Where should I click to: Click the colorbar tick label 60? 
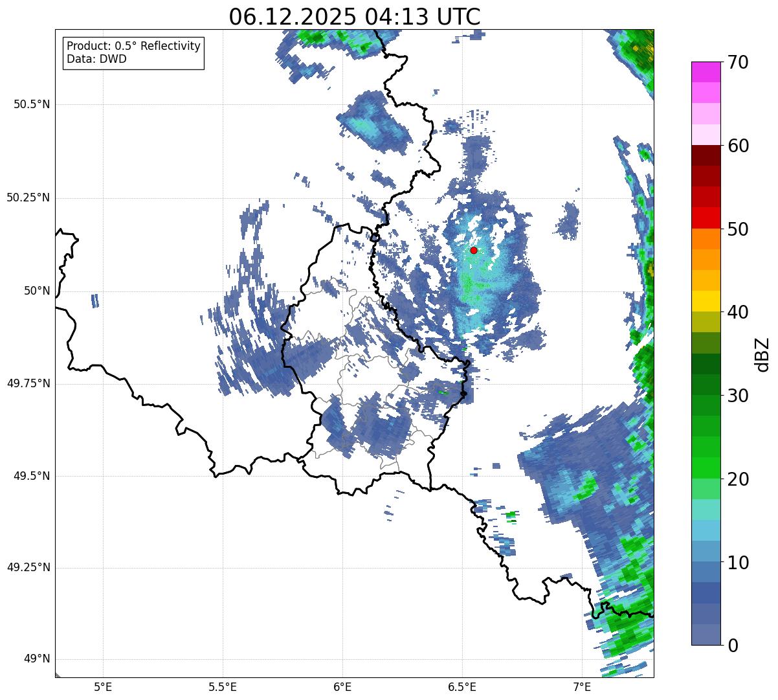click(x=738, y=146)
